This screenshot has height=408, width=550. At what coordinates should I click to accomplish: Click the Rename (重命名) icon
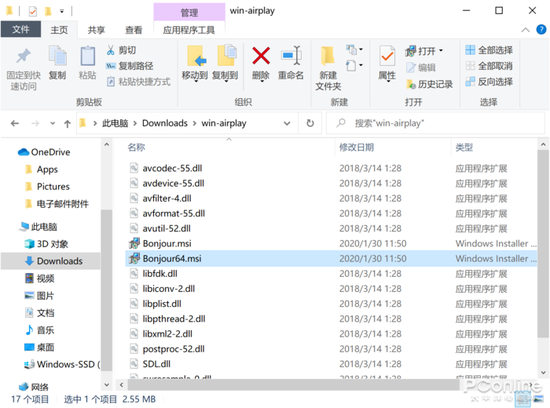pyautogui.click(x=291, y=56)
